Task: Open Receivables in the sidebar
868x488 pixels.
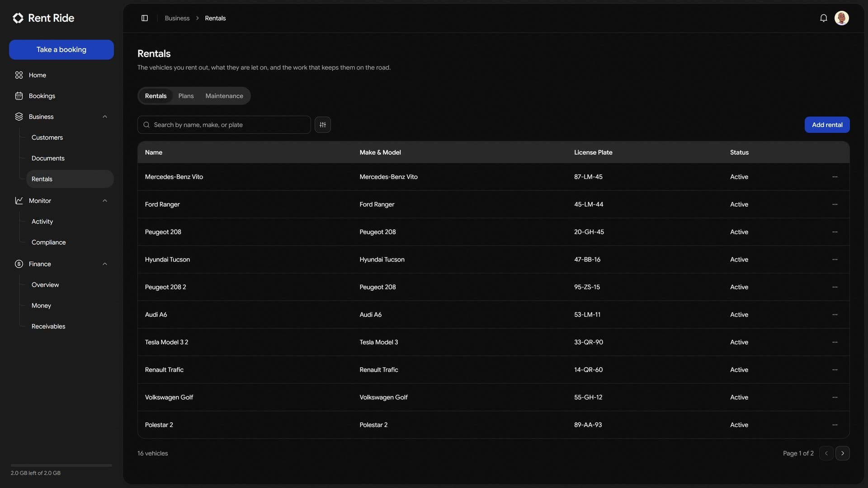Action: click(x=70, y=326)
